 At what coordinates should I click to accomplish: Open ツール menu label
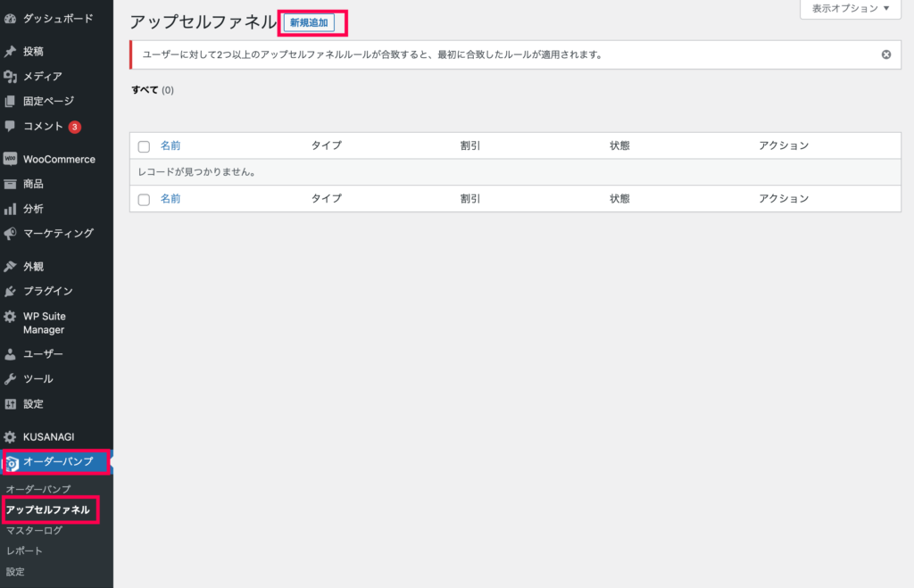tap(37, 379)
